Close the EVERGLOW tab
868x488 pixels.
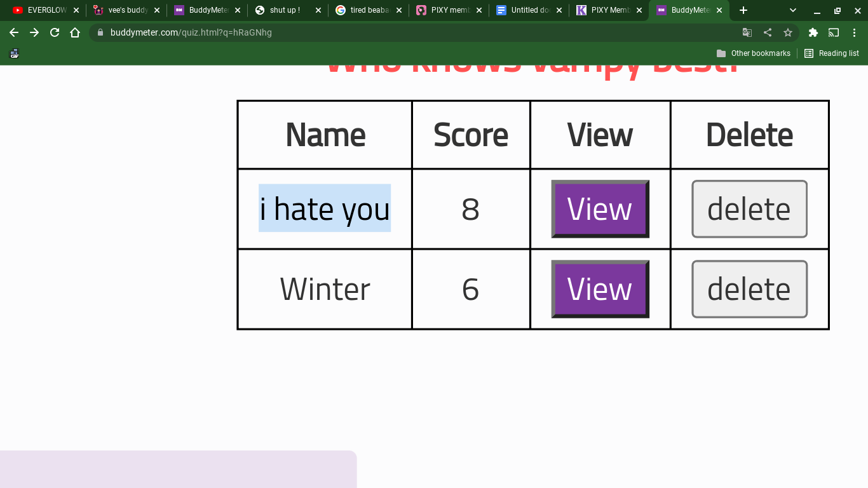click(x=76, y=10)
